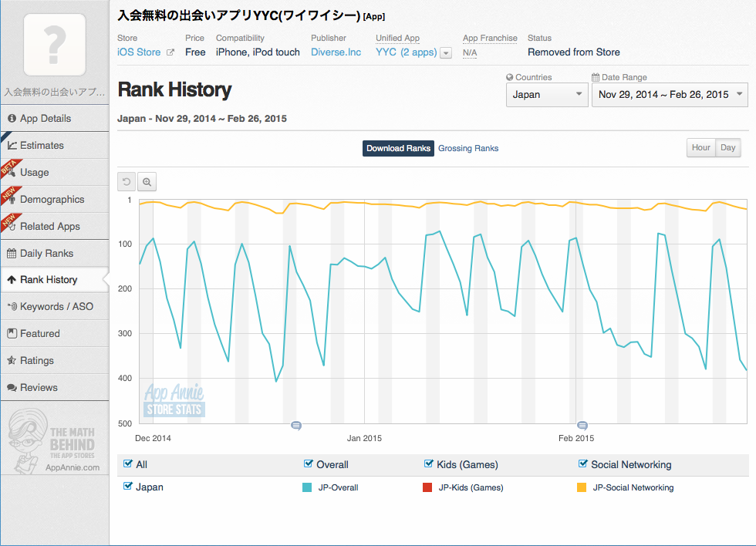This screenshot has height=546, width=756.
Task: Open Keywords / ASO in sidebar
Action: tap(56, 306)
